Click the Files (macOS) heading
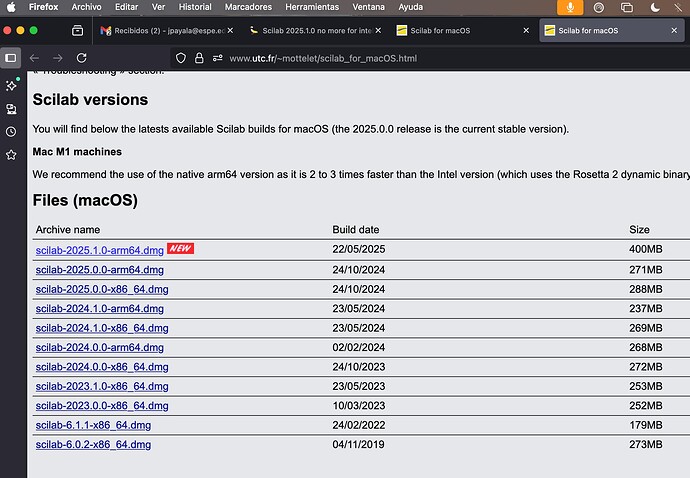The height and width of the screenshot is (478, 690). coord(85,201)
